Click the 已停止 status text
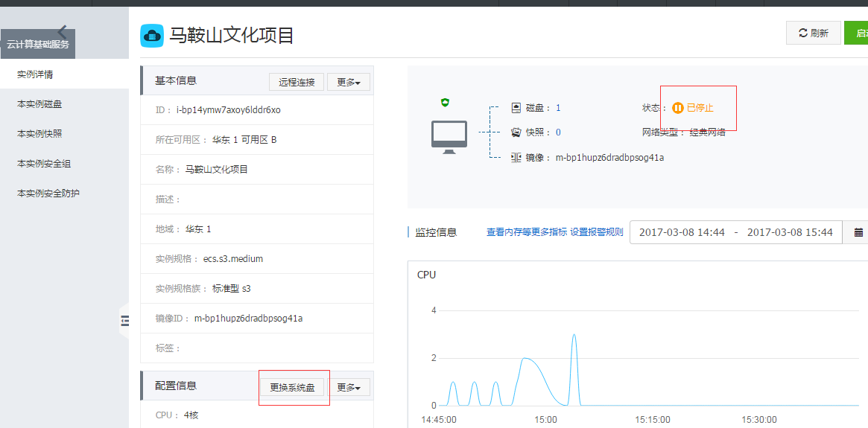The height and width of the screenshot is (428, 868). pos(700,108)
